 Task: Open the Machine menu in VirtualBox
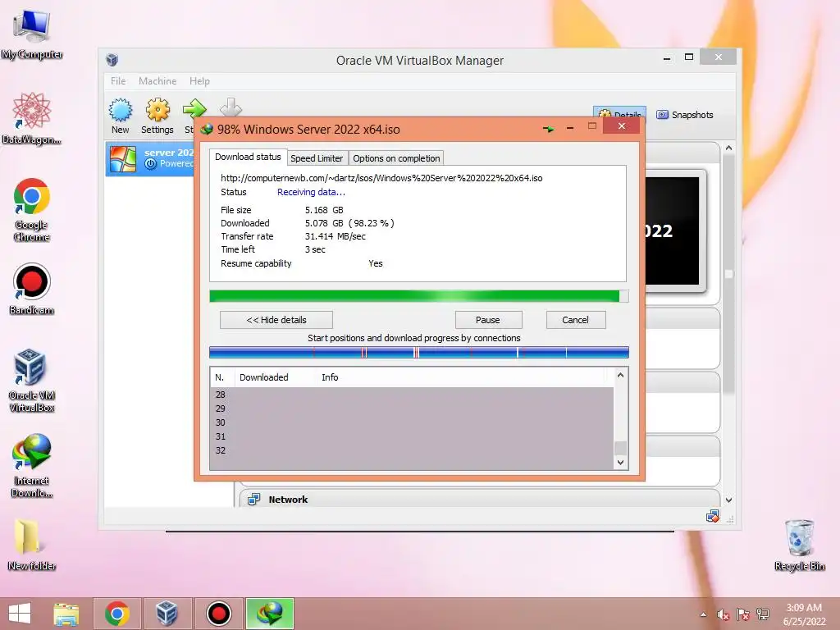pyautogui.click(x=157, y=81)
